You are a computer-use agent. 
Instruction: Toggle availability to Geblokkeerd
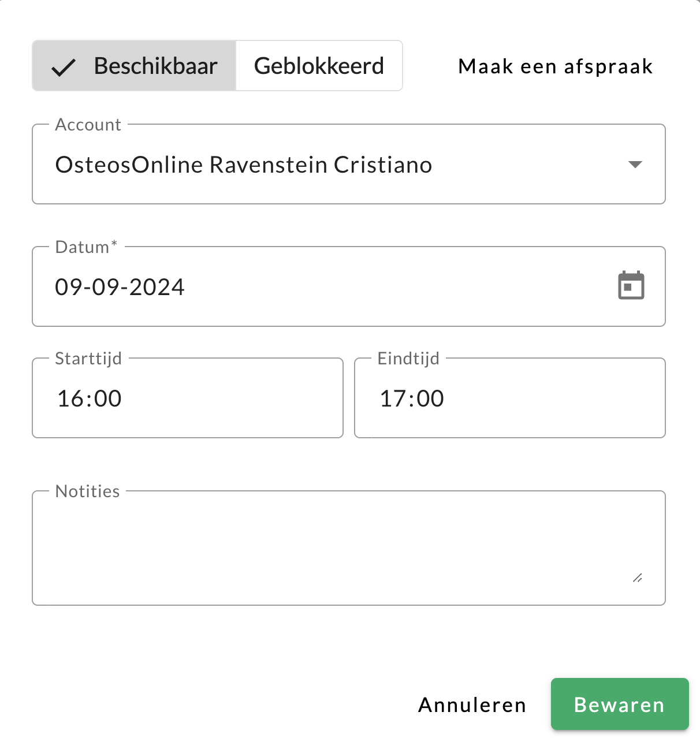(x=318, y=66)
